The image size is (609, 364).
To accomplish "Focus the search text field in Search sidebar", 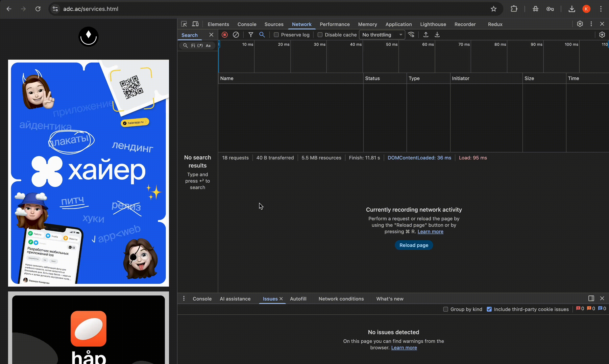I will (193, 46).
